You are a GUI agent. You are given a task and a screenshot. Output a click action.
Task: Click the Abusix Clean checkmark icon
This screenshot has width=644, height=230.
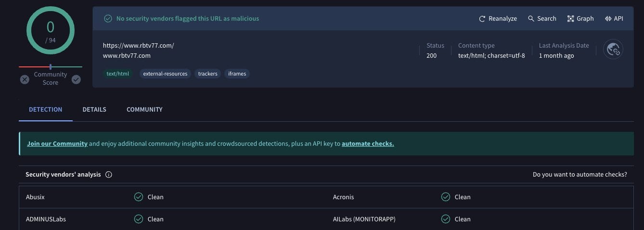tap(139, 197)
